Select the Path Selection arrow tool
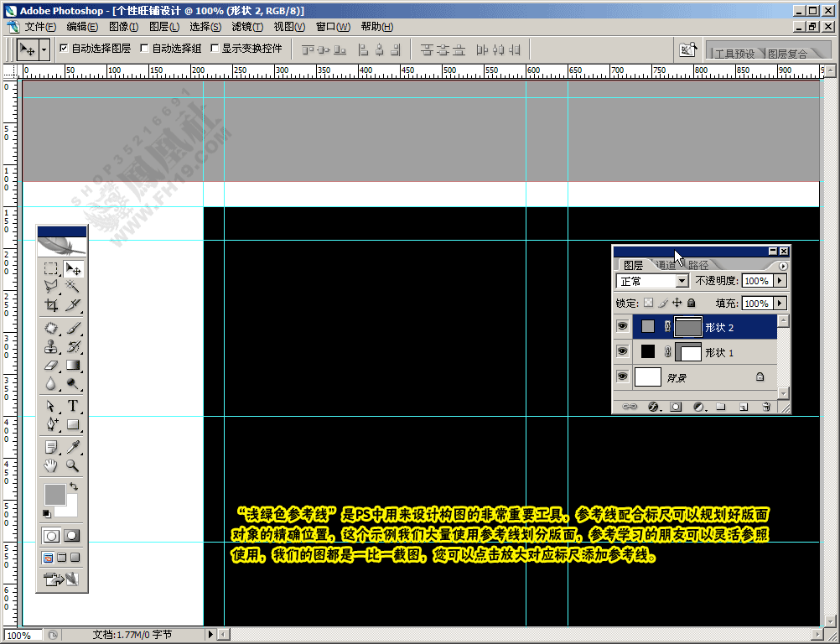The width and height of the screenshot is (840, 644). pos(51,406)
